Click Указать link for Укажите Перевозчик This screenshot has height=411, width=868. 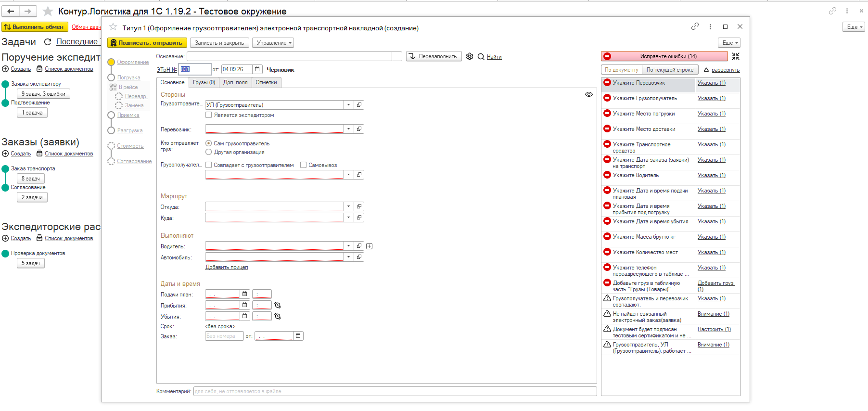click(712, 83)
